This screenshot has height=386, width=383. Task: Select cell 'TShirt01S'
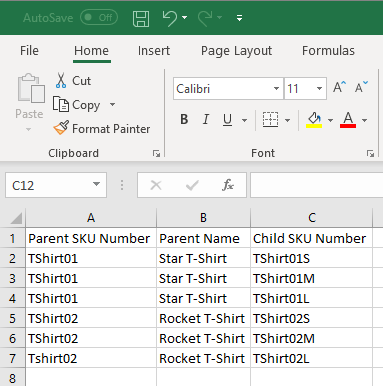pyautogui.click(x=311, y=258)
